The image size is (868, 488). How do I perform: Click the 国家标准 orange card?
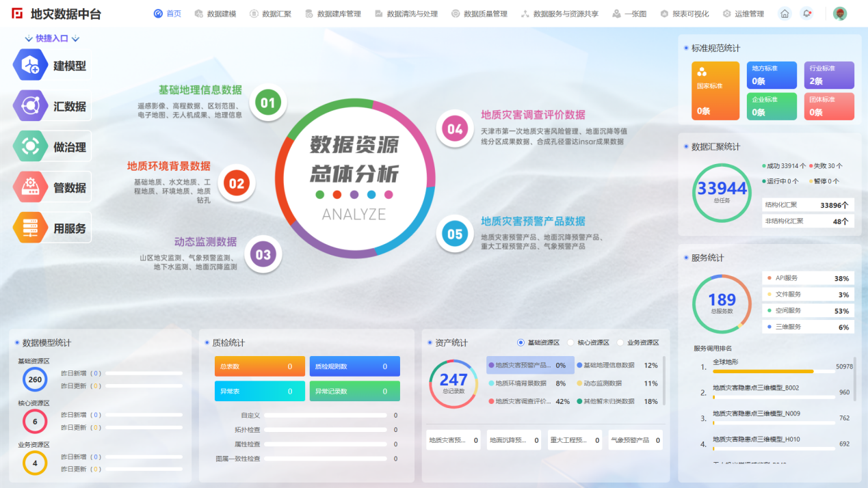715,90
